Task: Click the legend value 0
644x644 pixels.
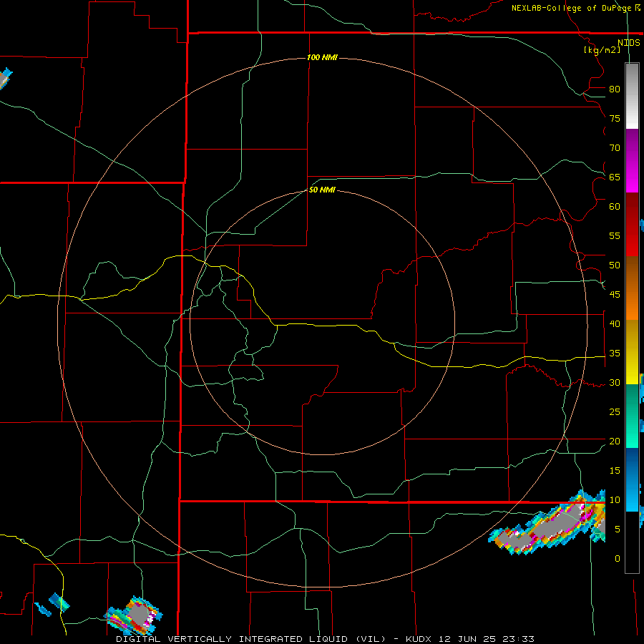Action: pyautogui.click(x=618, y=559)
